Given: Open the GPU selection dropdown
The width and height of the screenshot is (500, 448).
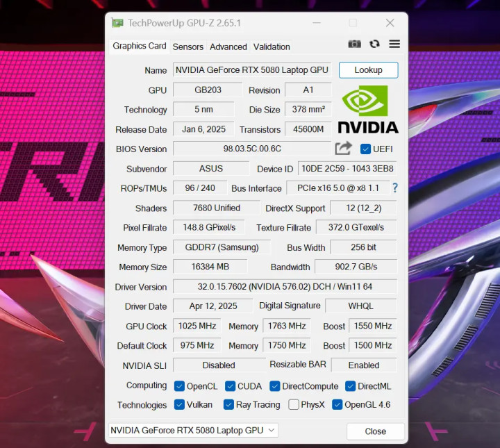Looking at the screenshot, I should (x=193, y=430).
